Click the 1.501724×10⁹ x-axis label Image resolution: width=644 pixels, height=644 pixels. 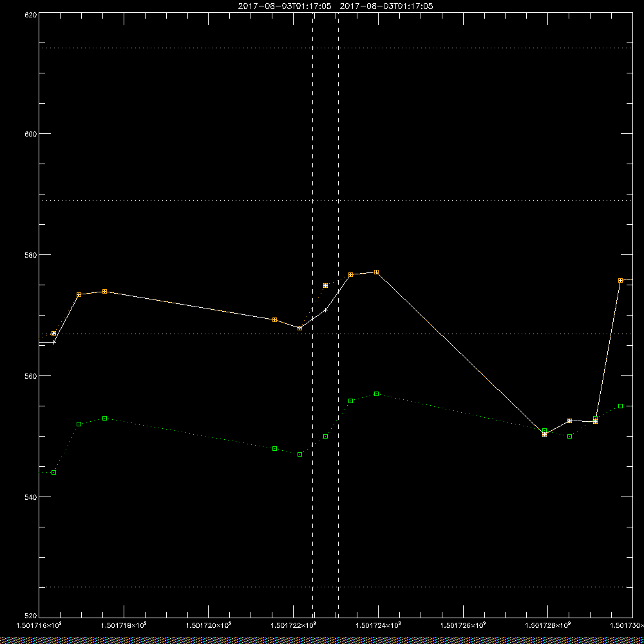point(378,625)
